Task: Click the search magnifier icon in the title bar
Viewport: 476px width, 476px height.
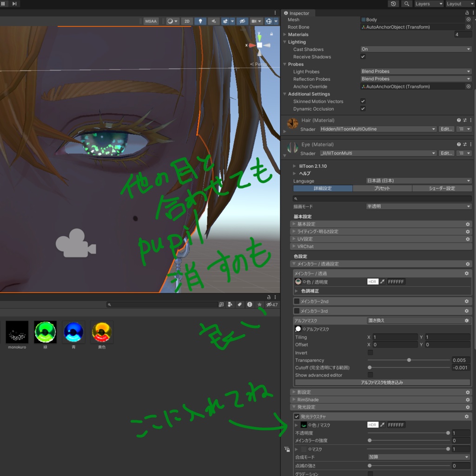Action: click(x=407, y=4)
